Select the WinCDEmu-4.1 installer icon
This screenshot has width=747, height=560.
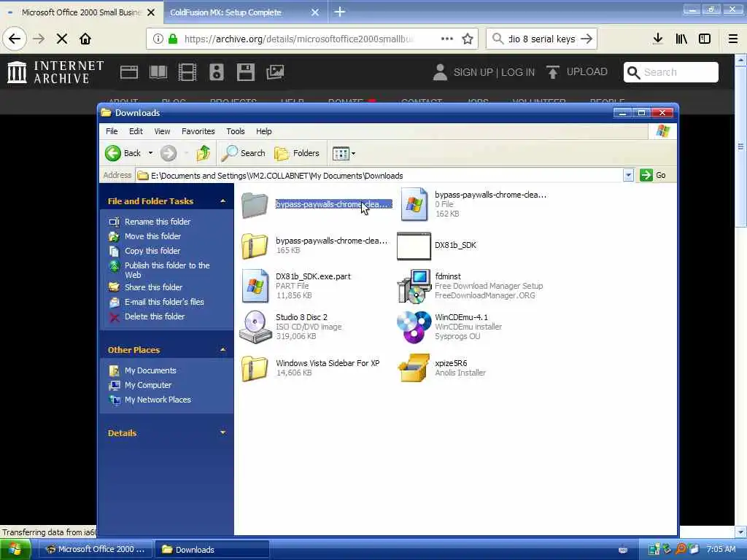click(414, 327)
